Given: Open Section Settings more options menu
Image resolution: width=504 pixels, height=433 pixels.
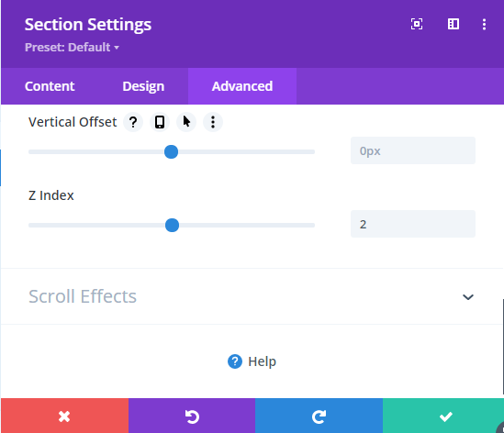Looking at the screenshot, I should click(484, 25).
